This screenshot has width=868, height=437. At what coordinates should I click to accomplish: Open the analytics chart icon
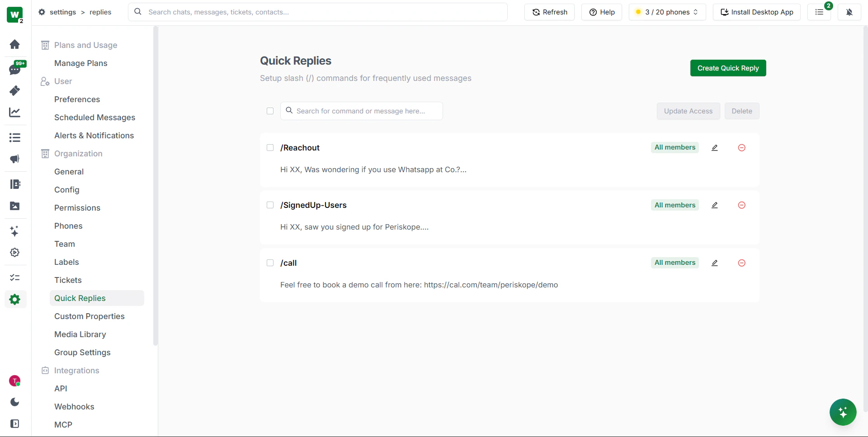coord(15,112)
